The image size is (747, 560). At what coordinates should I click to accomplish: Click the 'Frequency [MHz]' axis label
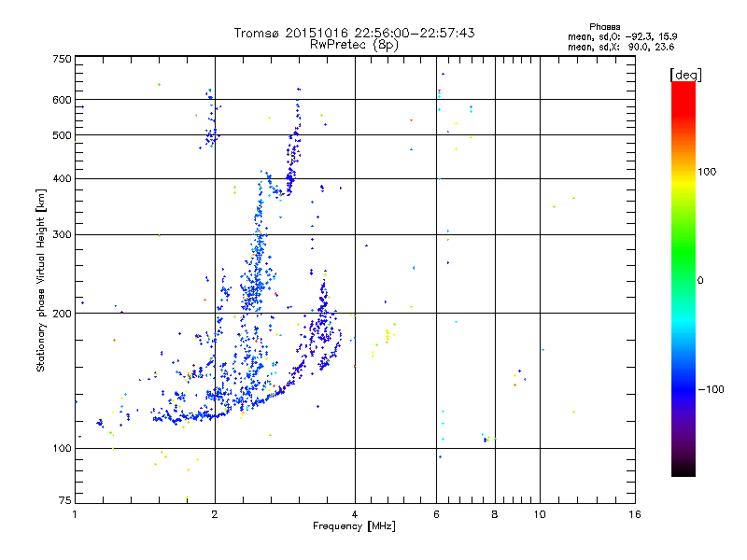pos(354,526)
